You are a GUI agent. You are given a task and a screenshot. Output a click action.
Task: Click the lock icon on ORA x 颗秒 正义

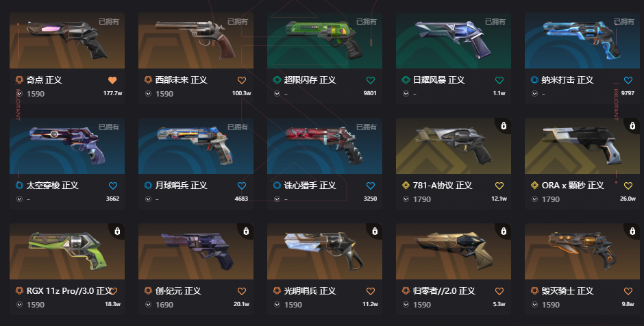[632, 125]
